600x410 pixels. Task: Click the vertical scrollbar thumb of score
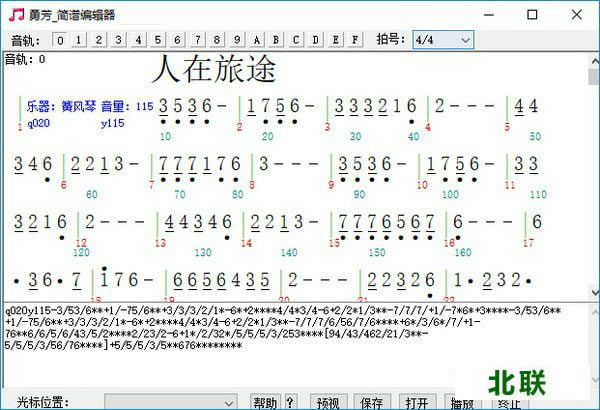coord(594,77)
